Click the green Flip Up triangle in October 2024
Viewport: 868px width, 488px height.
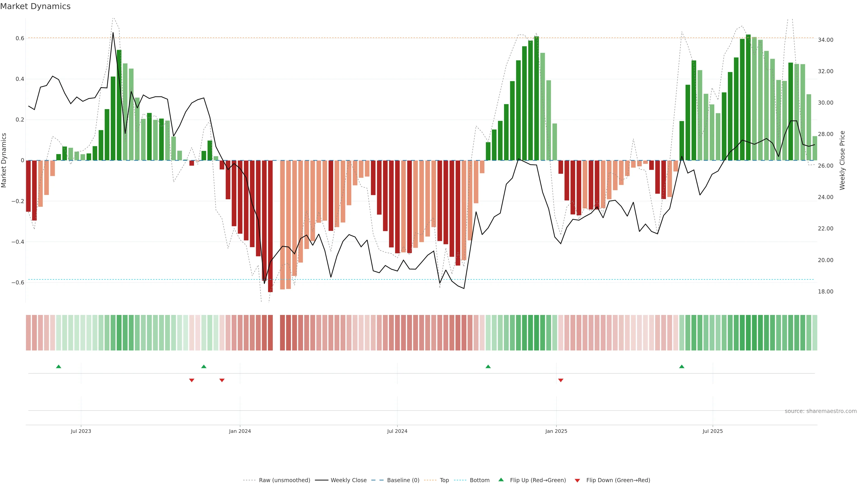click(x=488, y=366)
